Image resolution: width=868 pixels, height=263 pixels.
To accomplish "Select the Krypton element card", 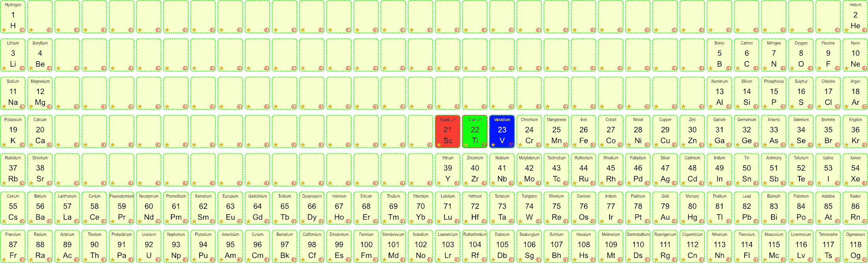I will 855,132.
